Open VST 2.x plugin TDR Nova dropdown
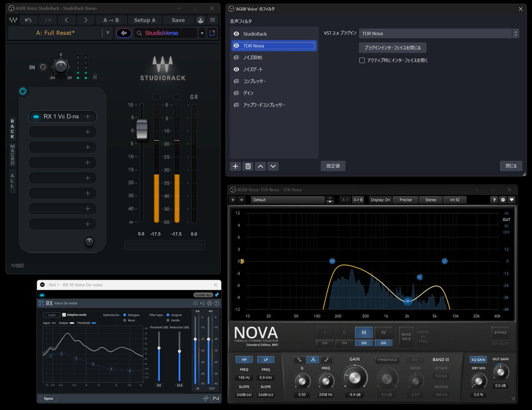The image size is (532, 410). [x=438, y=33]
